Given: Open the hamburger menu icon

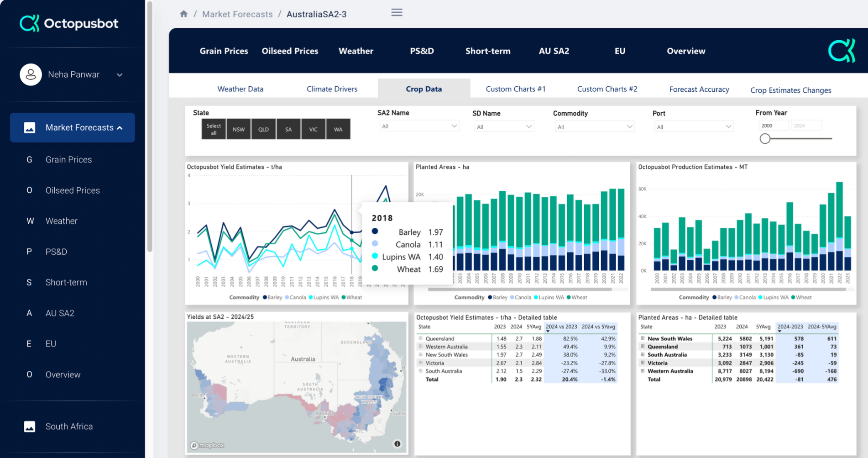Looking at the screenshot, I should (397, 12).
